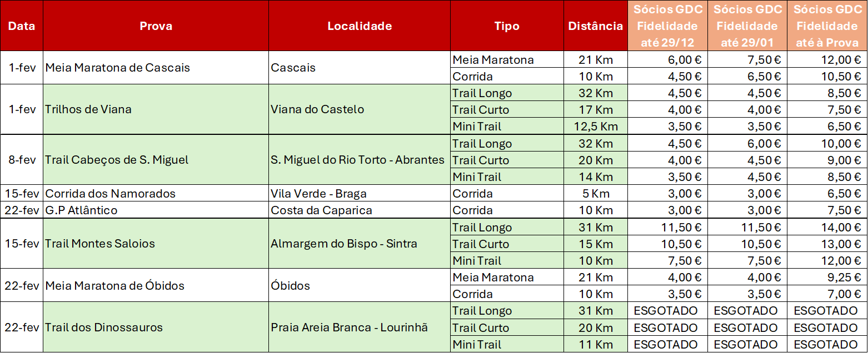Click the Fidelidade até à Prova header
The image size is (868, 353).
pos(827,26)
